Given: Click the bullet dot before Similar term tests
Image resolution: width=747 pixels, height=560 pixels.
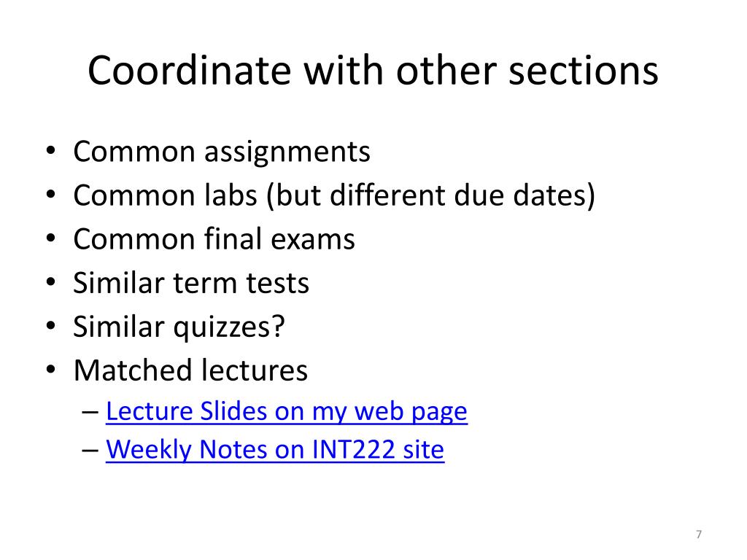Looking at the screenshot, I should point(50,282).
